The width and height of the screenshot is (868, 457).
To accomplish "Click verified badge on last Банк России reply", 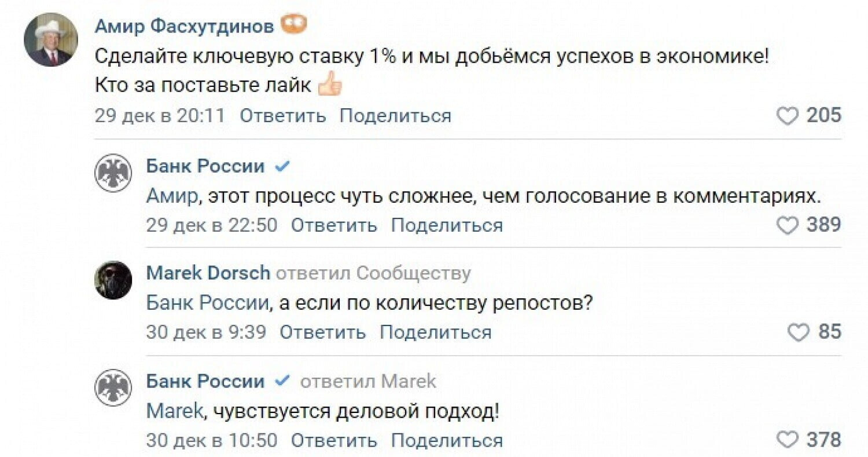I will click(x=282, y=382).
